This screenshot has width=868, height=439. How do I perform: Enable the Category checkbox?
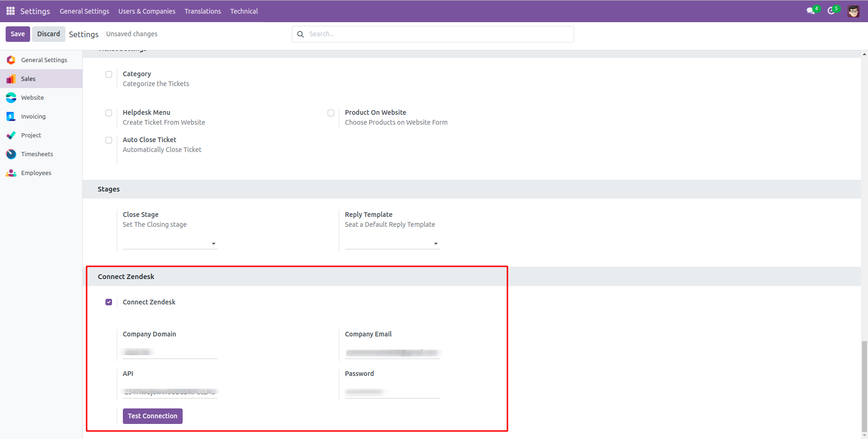pyautogui.click(x=109, y=74)
